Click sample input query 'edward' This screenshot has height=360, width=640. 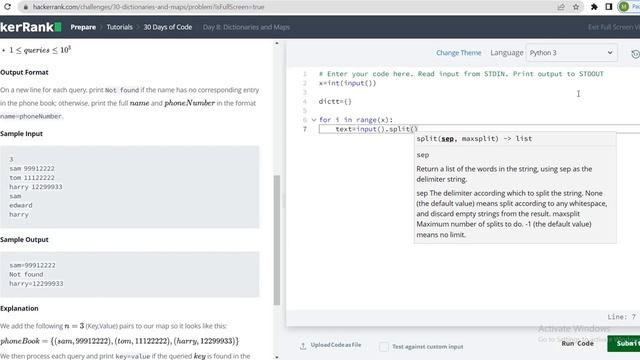(x=21, y=205)
